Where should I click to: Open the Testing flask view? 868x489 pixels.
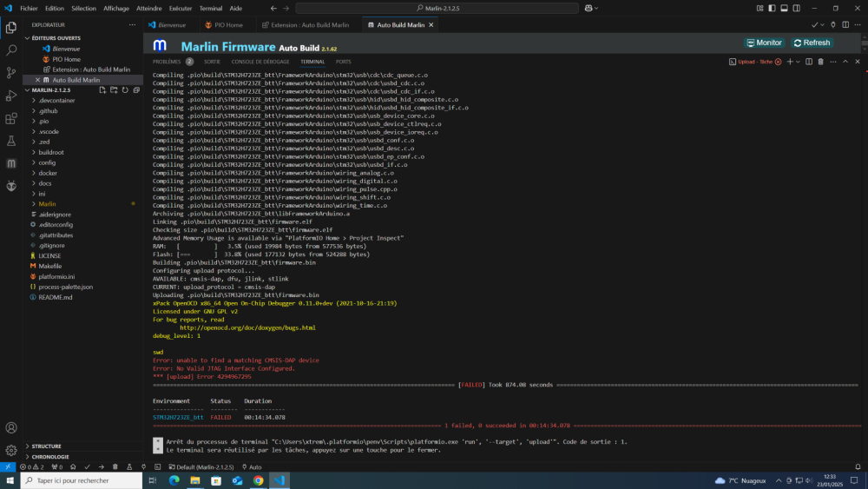pos(11,141)
